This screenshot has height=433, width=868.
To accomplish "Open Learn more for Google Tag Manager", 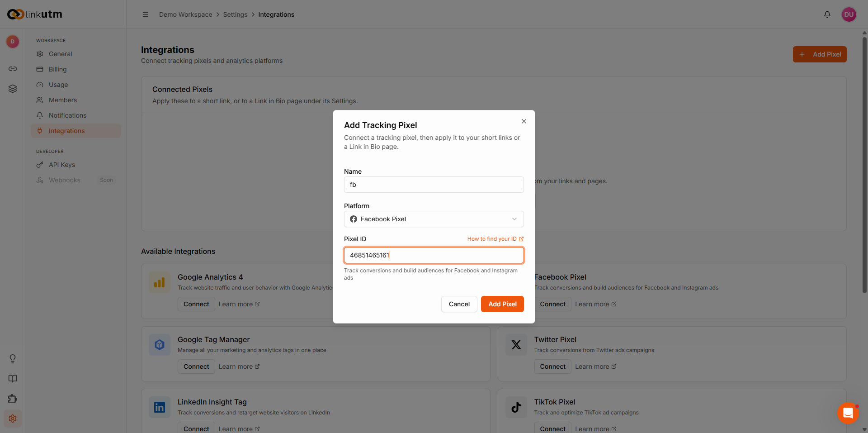I will [239, 366].
